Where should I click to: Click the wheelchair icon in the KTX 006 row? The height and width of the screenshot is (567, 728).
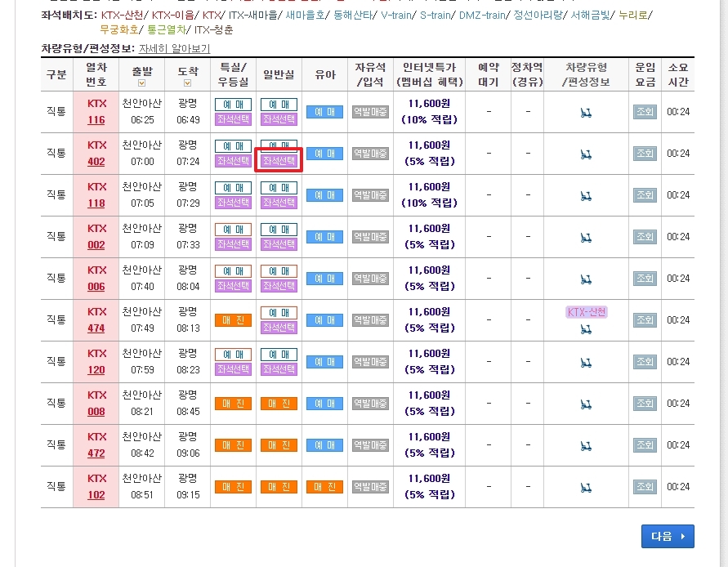(x=586, y=279)
